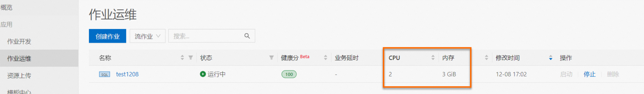The height and width of the screenshot is (94, 644).
Task: Expand the 流作业 job type dropdown
Action: (147, 36)
